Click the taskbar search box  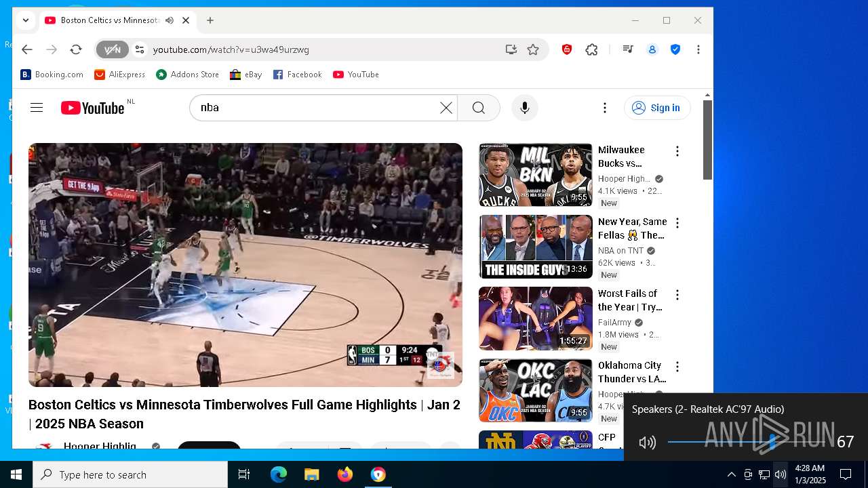click(x=130, y=474)
